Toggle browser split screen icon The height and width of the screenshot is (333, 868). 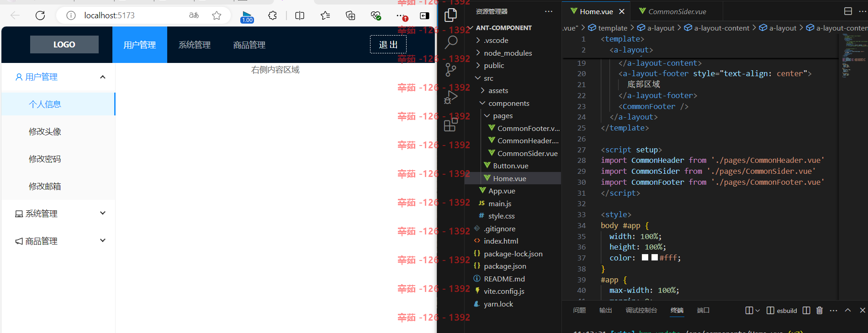[x=300, y=16]
